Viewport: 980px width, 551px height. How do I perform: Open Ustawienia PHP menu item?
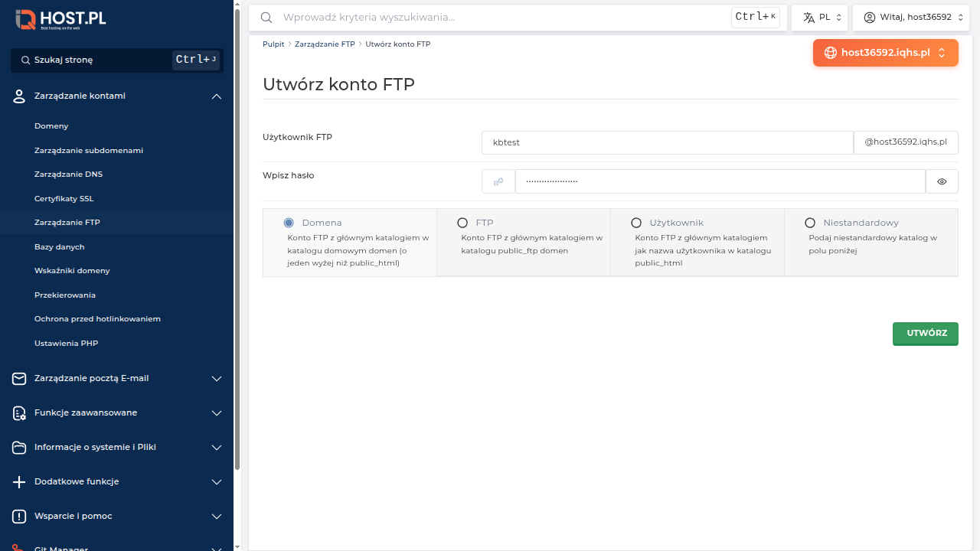coord(66,343)
